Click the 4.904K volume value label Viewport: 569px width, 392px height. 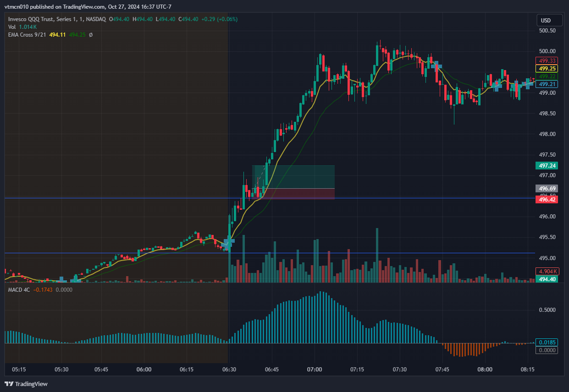tap(547, 271)
